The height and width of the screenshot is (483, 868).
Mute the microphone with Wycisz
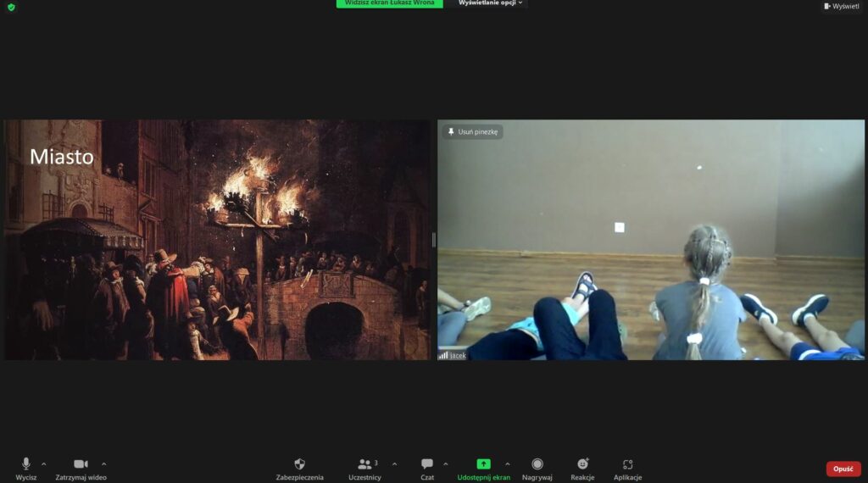click(25, 464)
